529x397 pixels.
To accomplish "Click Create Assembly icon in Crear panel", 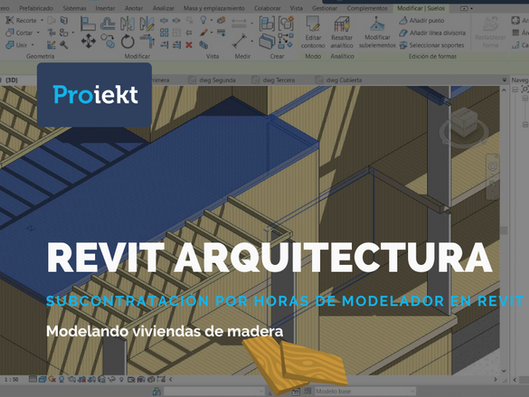I will click(267, 24).
